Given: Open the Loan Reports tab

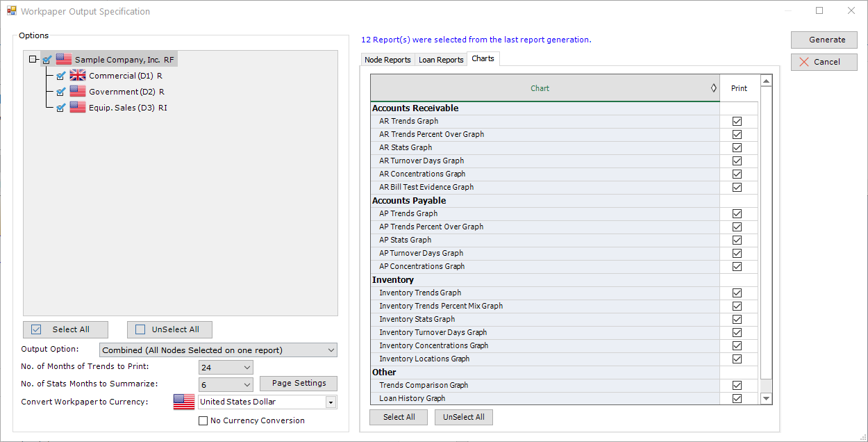Looking at the screenshot, I should [441, 60].
